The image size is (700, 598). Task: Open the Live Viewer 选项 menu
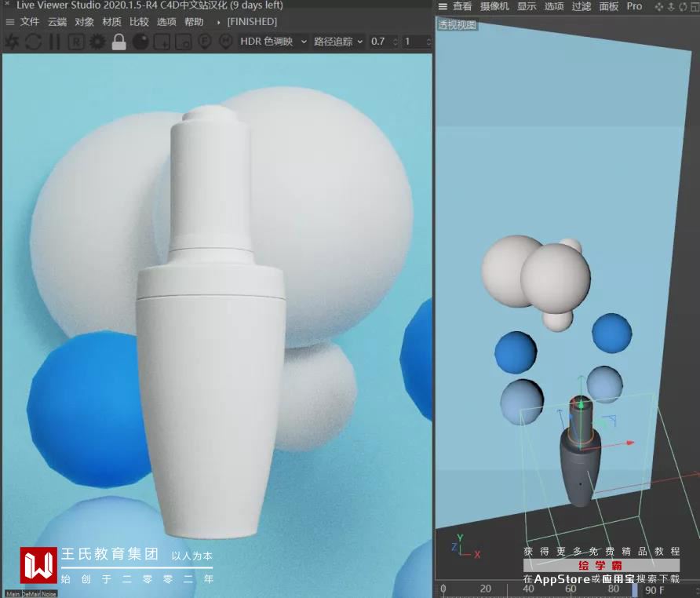click(166, 22)
